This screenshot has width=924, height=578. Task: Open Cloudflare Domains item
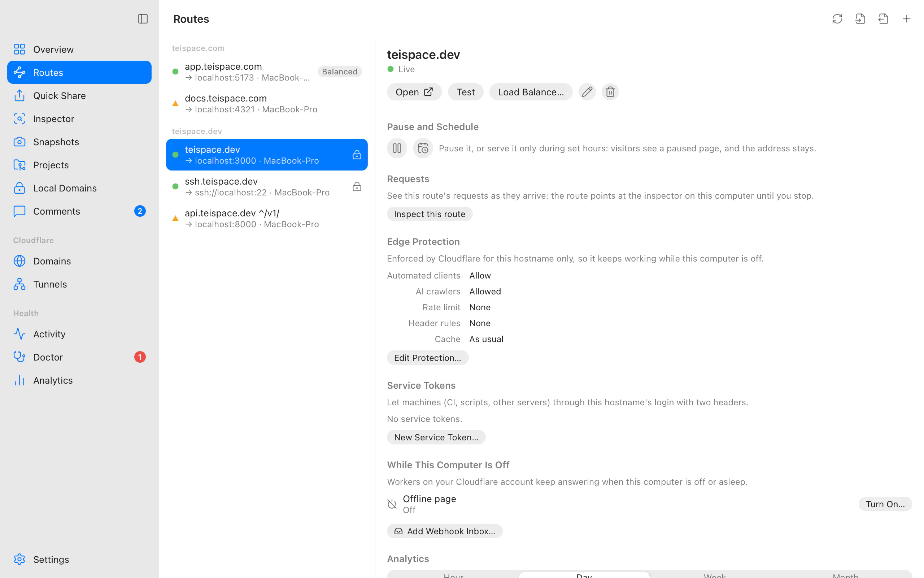79,261
